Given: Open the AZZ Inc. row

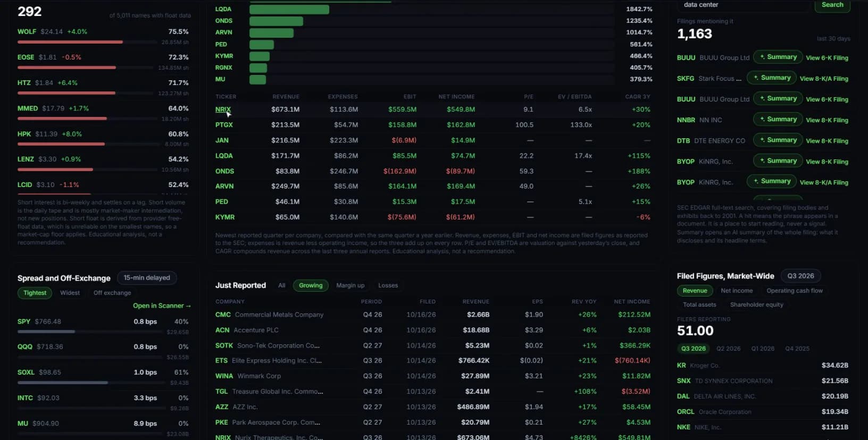Looking at the screenshot, I should tap(433, 407).
